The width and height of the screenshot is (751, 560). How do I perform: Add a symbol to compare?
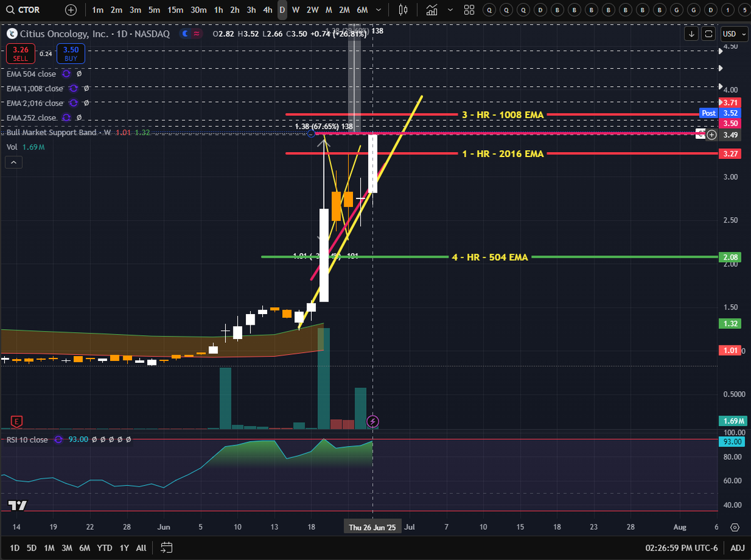72,10
